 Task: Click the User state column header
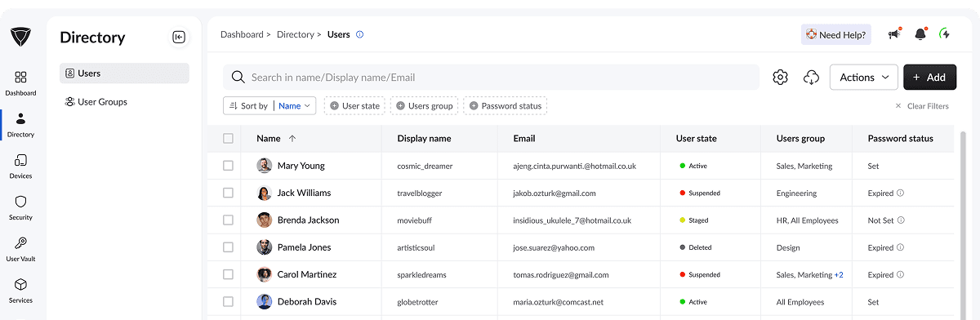[697, 139]
